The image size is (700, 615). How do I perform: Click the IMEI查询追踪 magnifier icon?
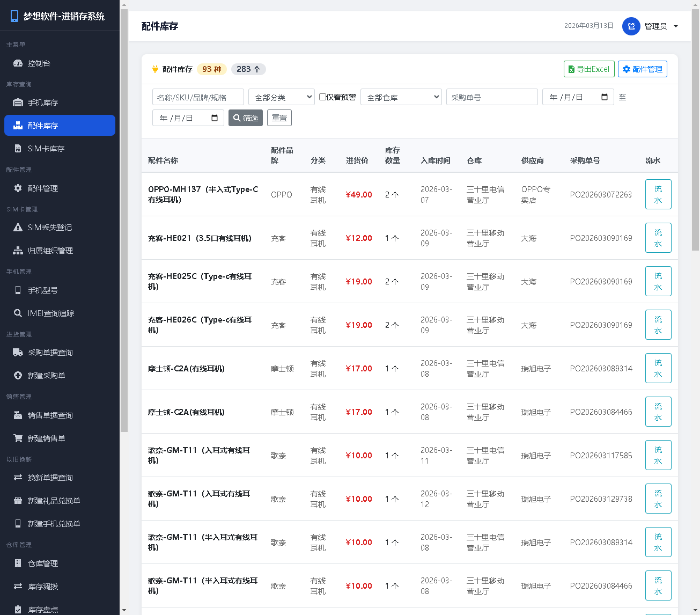point(18,313)
